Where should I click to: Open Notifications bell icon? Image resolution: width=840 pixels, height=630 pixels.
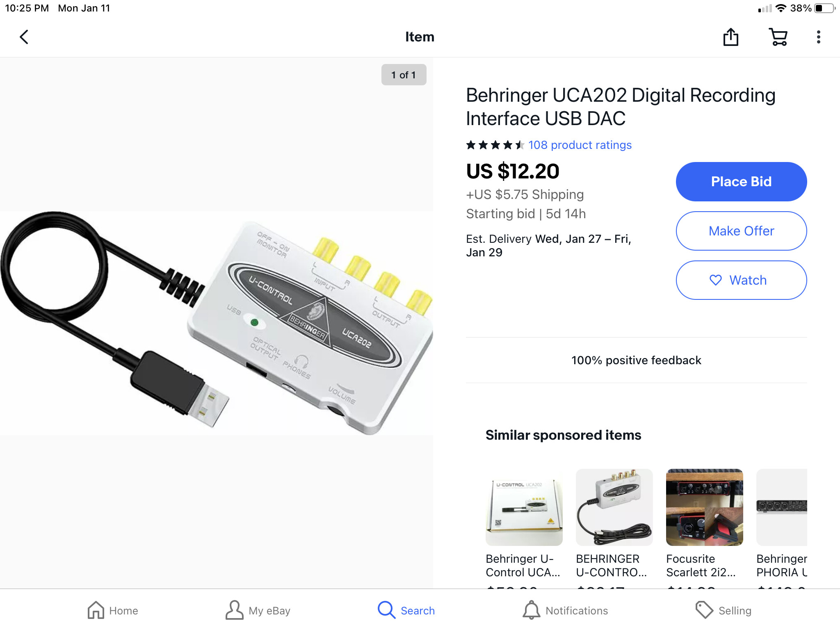coord(531,610)
